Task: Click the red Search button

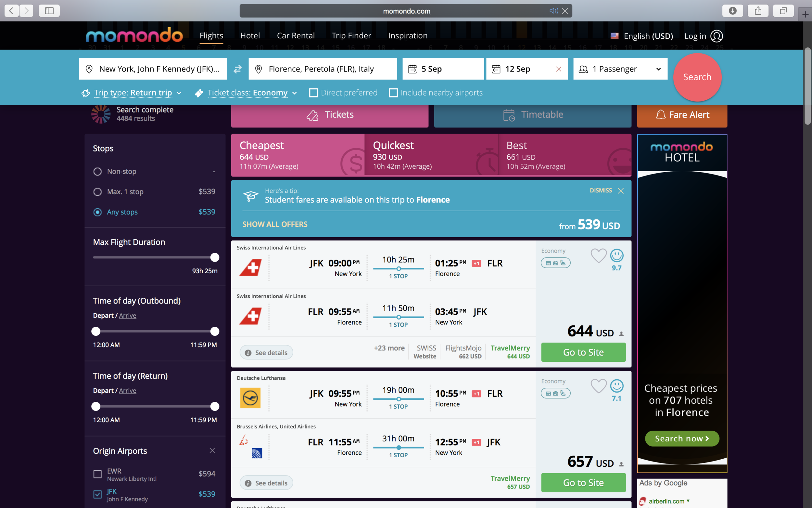Action: (x=697, y=77)
